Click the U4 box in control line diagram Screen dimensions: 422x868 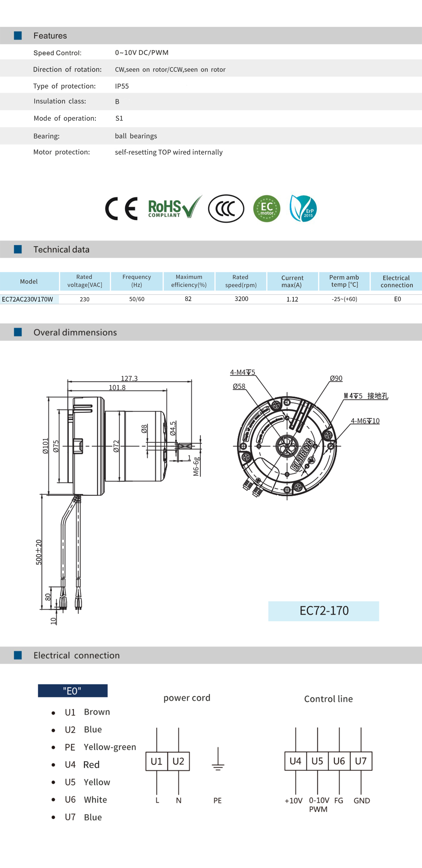(x=296, y=761)
